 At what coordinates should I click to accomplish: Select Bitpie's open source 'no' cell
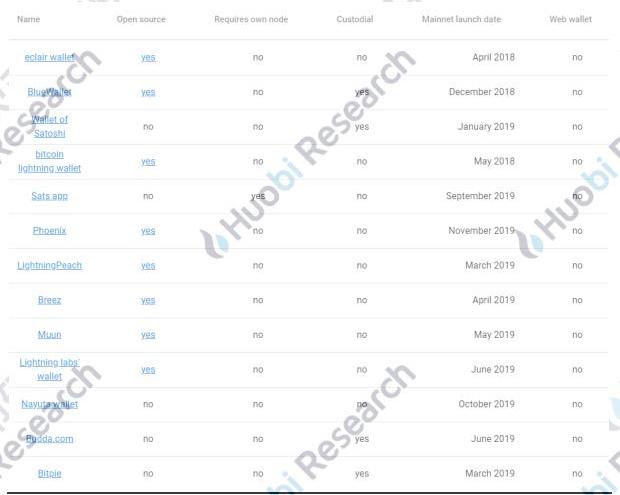(148, 474)
